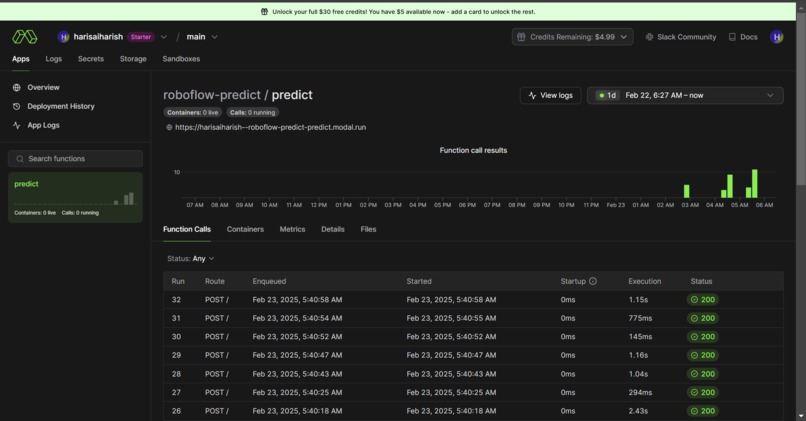This screenshot has height=421, width=806.
Task: Click the Run column header
Action: (178, 281)
